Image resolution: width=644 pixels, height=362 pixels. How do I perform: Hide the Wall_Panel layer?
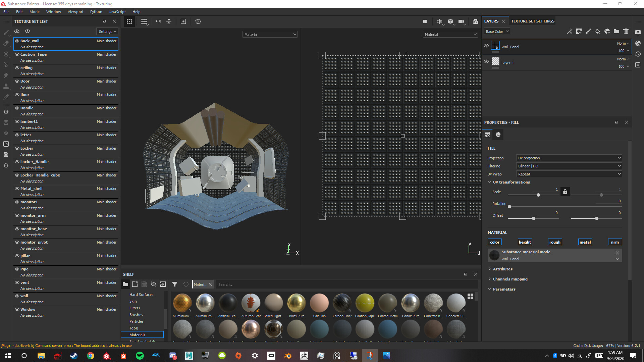pyautogui.click(x=486, y=46)
